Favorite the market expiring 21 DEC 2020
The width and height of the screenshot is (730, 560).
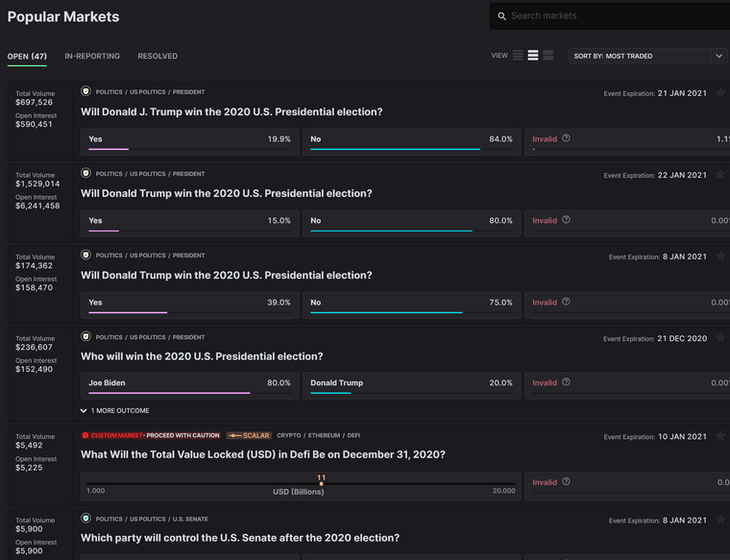tap(720, 338)
